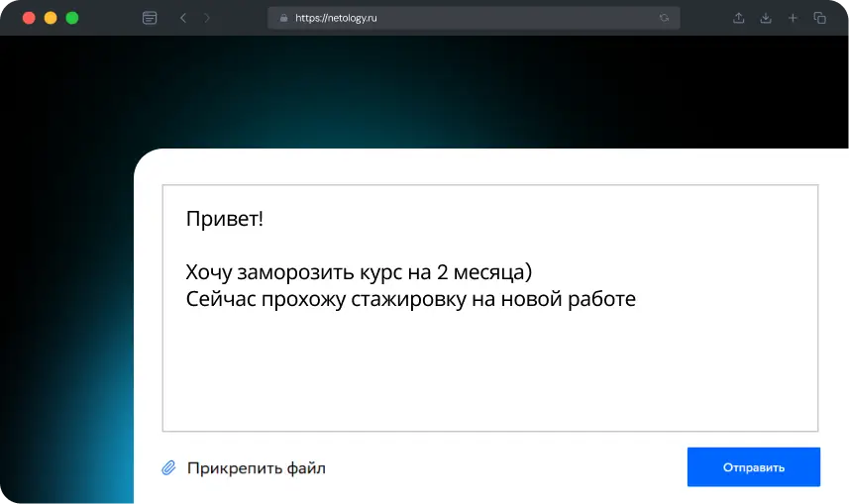Minimize the window using the yellow button

[51, 18]
